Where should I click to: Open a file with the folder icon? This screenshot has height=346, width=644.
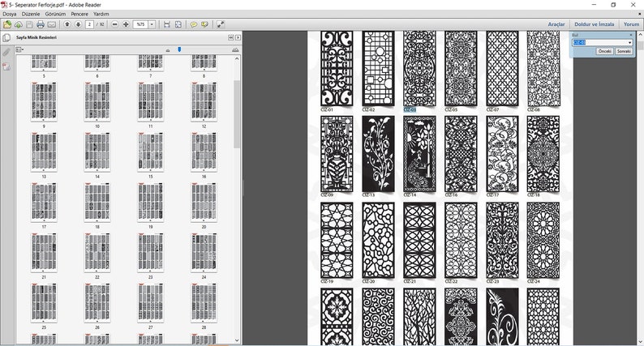[x=7, y=24]
